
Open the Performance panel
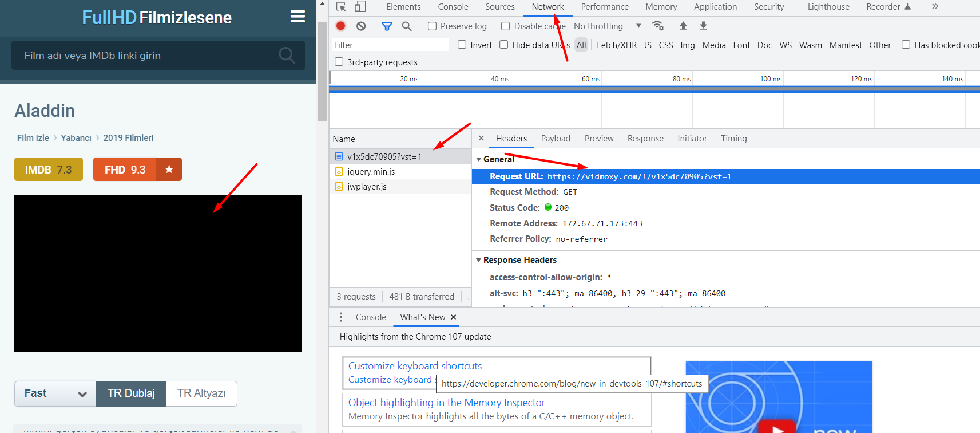605,7
